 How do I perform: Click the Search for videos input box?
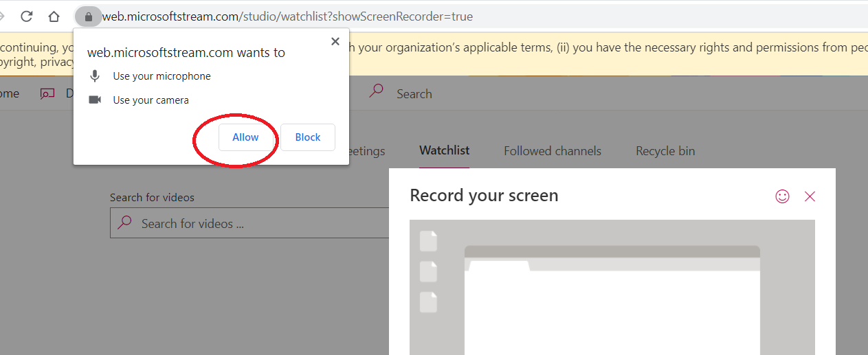[x=249, y=223]
